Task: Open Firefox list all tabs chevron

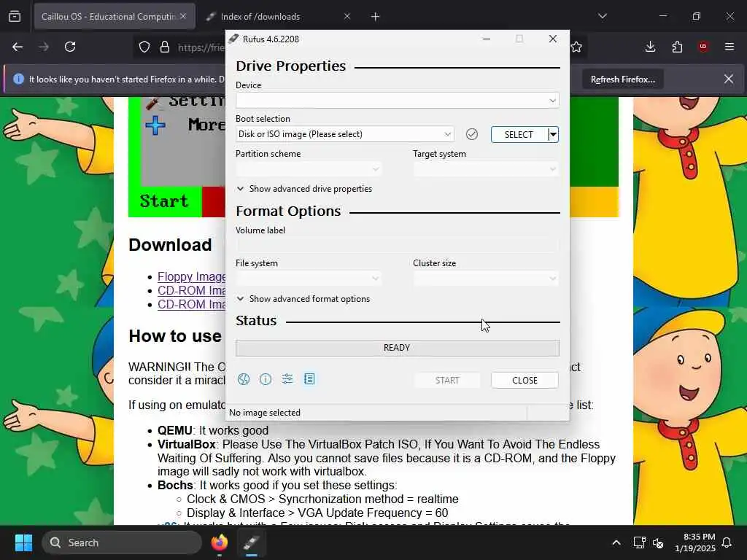Action: [602, 16]
